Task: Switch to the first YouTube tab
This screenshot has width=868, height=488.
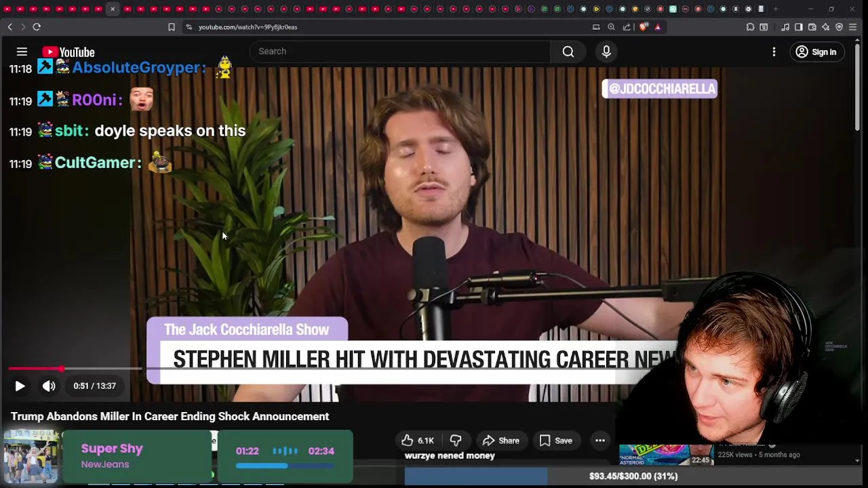Action: [x=7, y=9]
